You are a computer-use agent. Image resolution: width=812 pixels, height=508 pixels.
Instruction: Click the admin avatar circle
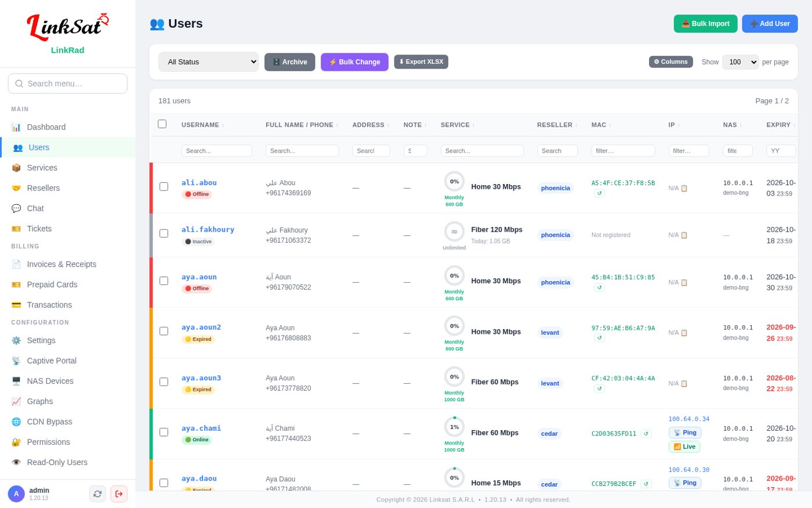click(x=16, y=493)
